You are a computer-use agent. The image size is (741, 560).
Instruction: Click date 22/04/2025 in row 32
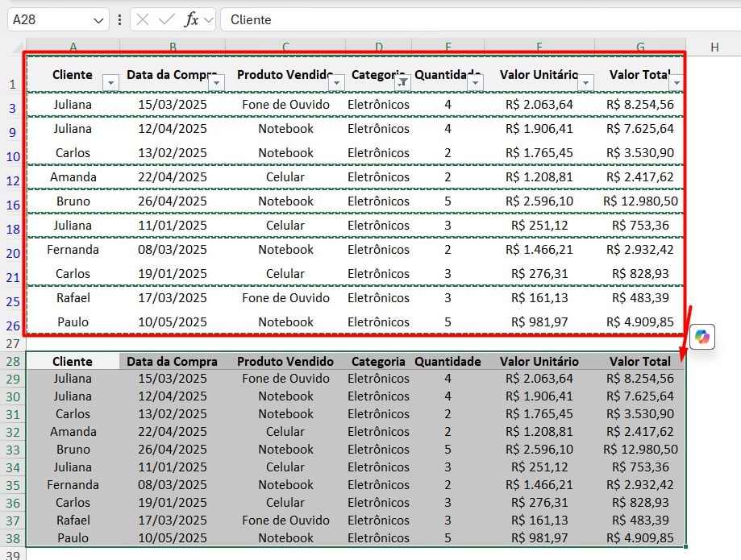(172, 432)
